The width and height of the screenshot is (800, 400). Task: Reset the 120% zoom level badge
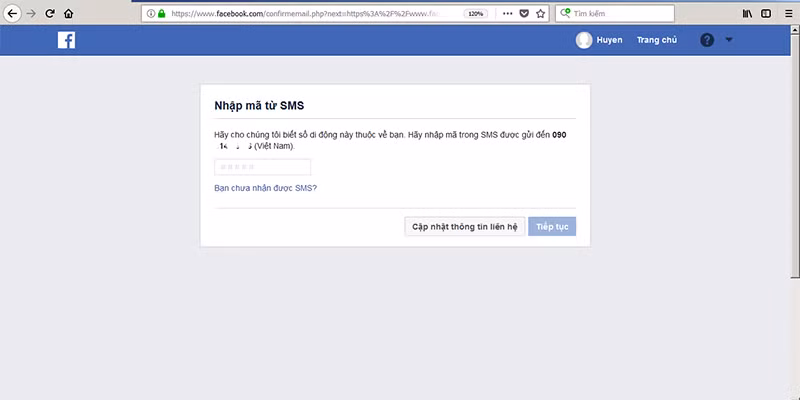coord(476,14)
